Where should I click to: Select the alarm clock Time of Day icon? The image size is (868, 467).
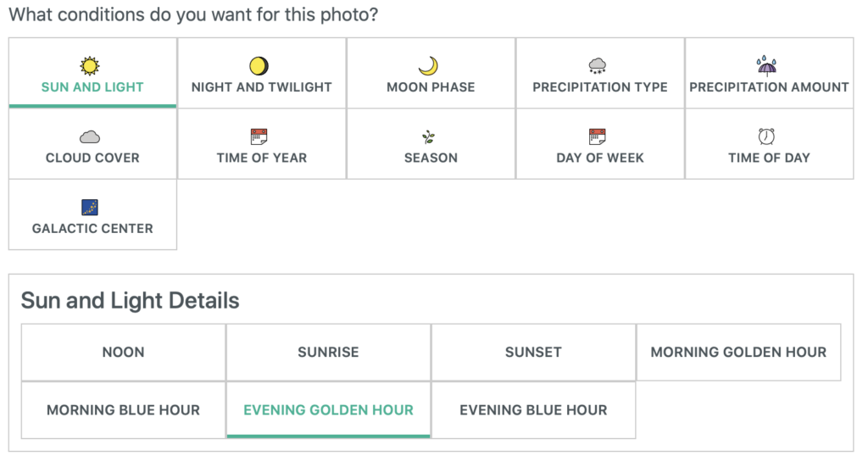click(x=766, y=136)
